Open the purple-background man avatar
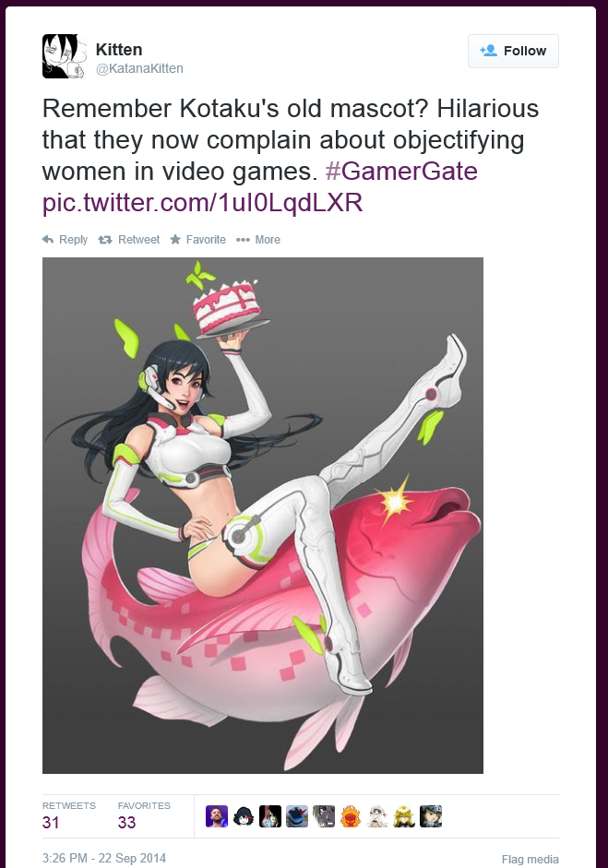 pos(217,816)
